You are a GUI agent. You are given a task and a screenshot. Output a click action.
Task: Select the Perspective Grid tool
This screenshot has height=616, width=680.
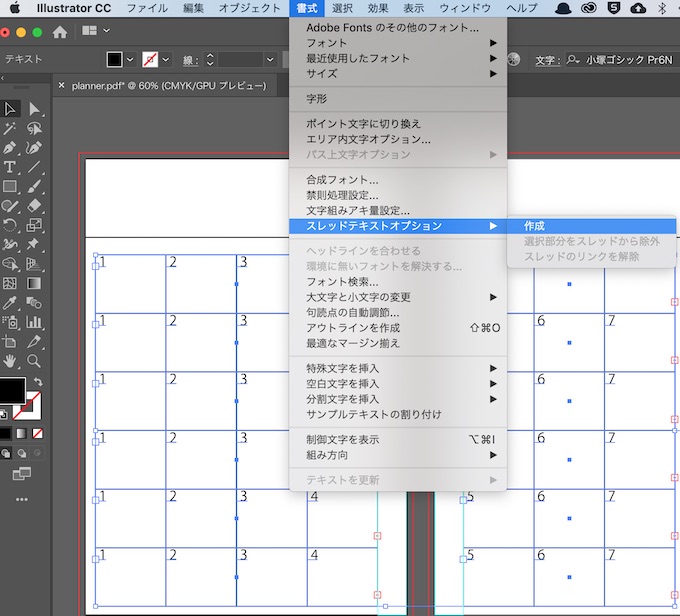(x=35, y=264)
